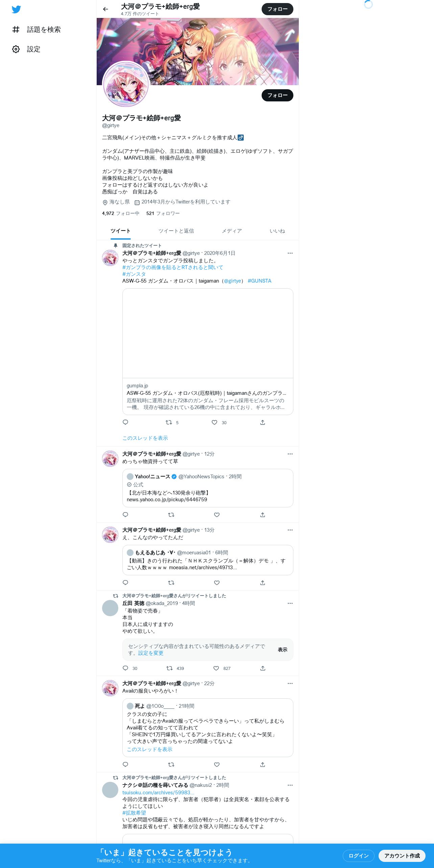
Task: Open the 設定 gear menu item
Action: pos(26,49)
